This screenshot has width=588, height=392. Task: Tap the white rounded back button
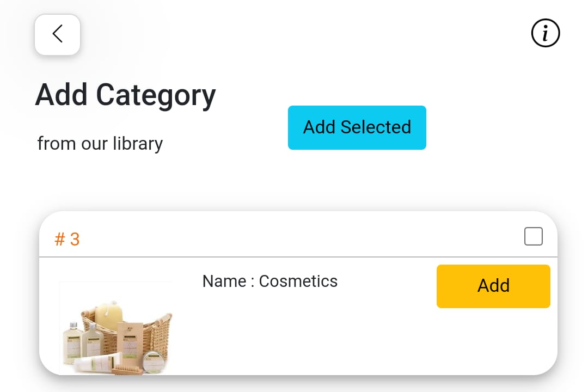(57, 34)
